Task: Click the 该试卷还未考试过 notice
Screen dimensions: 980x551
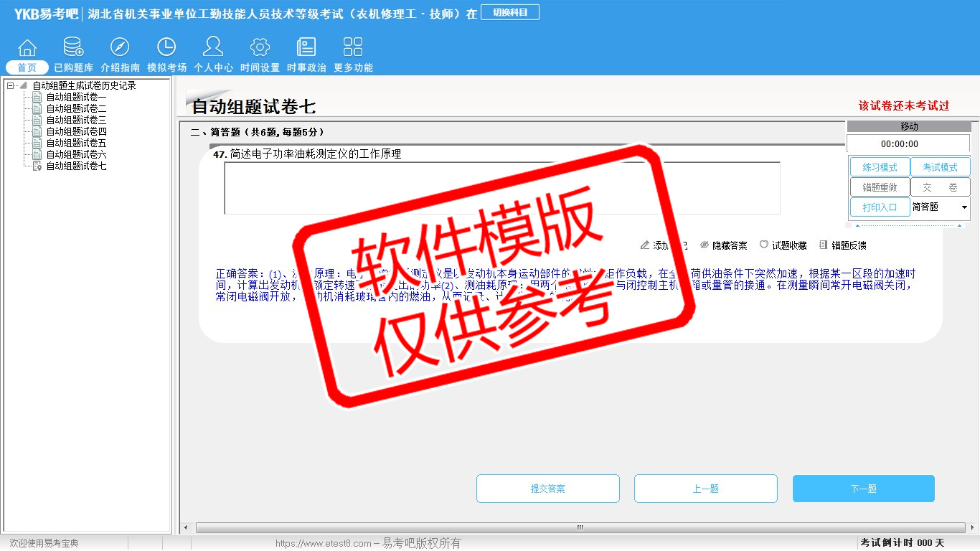Action: (904, 106)
